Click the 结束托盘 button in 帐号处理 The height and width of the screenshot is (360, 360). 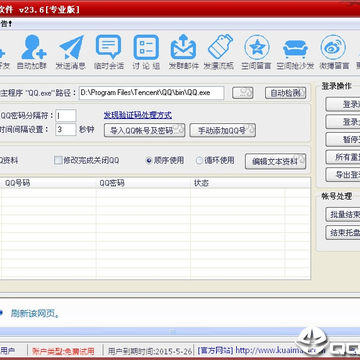[x=343, y=232]
